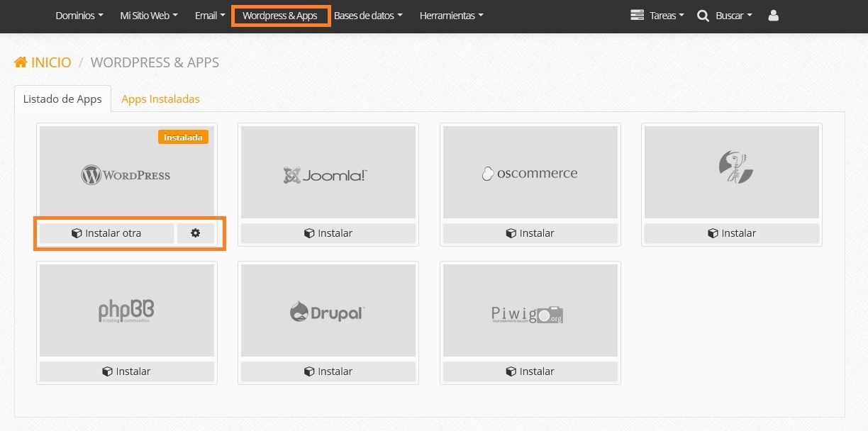Image resolution: width=868 pixels, height=431 pixels.
Task: Click the home icon beside INICIO
Action: click(x=21, y=62)
